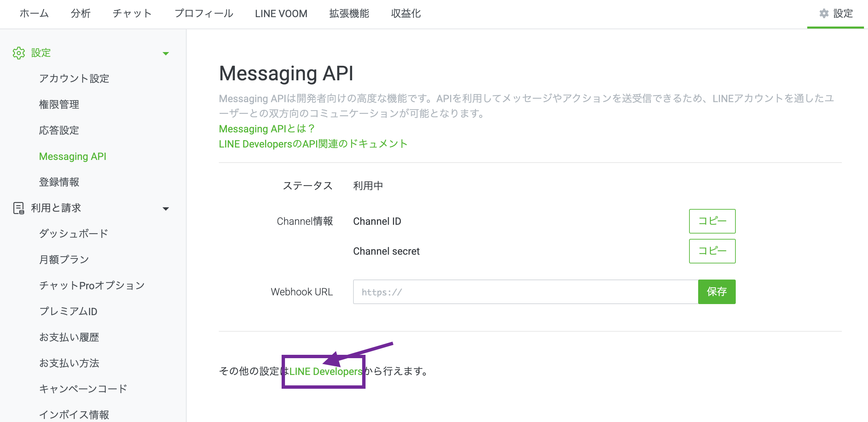Viewport: 868px width, 422px height.
Task: Open インボイス情報 in the sidebar
Action: pyautogui.click(x=74, y=415)
